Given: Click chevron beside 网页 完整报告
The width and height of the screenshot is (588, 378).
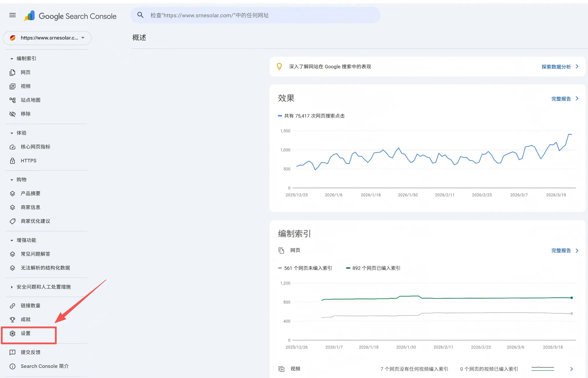Looking at the screenshot, I should click(577, 251).
